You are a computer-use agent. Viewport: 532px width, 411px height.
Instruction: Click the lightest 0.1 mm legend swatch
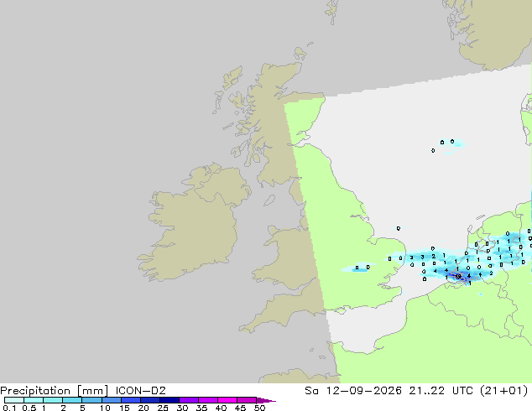(x=14, y=400)
